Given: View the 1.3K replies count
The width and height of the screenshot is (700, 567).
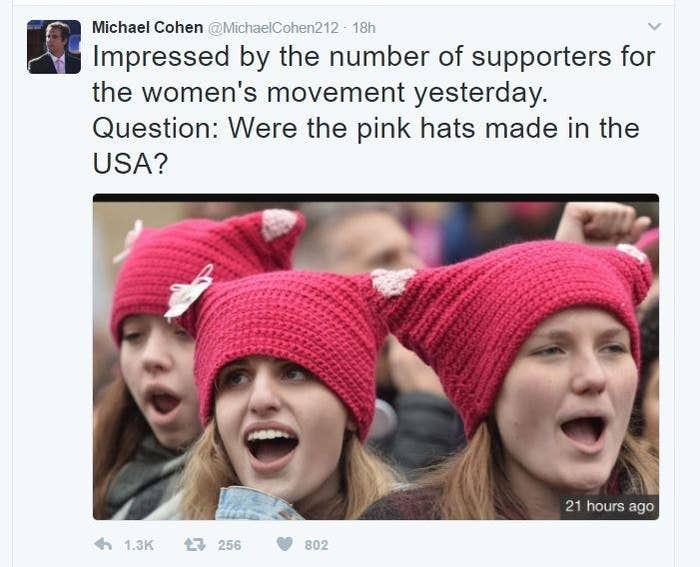Looking at the screenshot, I should point(139,545).
